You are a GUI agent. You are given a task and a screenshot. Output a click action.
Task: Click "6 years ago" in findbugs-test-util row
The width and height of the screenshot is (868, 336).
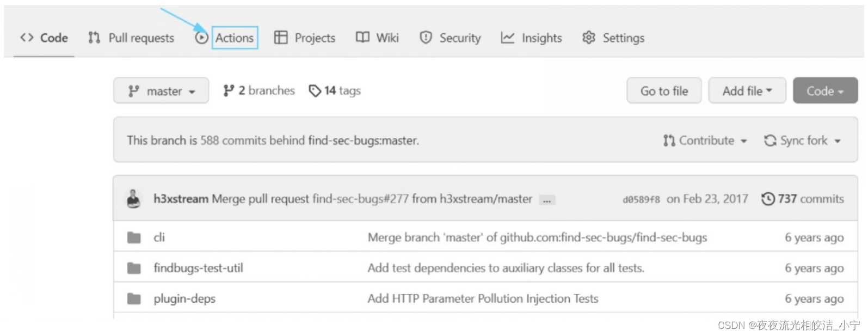814,268
